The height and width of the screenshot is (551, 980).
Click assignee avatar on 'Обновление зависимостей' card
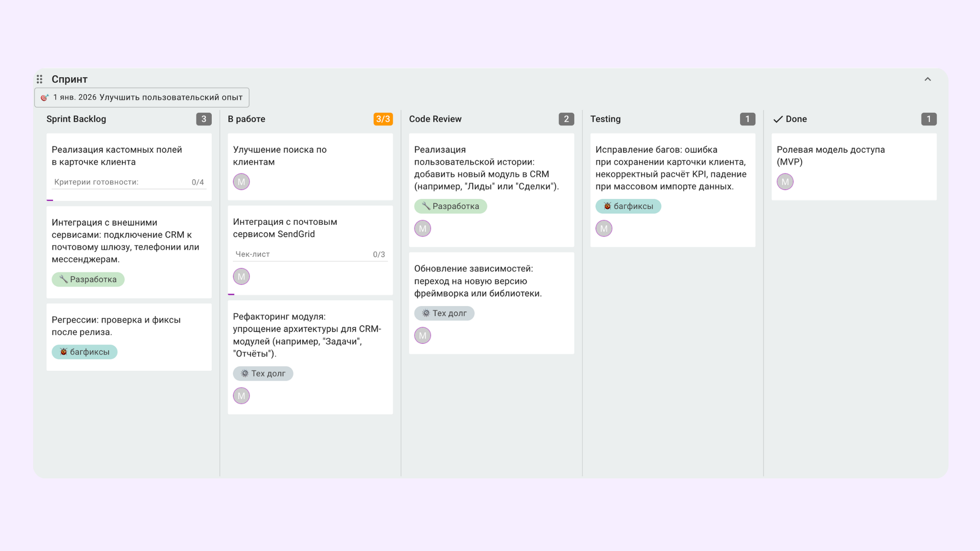click(x=422, y=335)
